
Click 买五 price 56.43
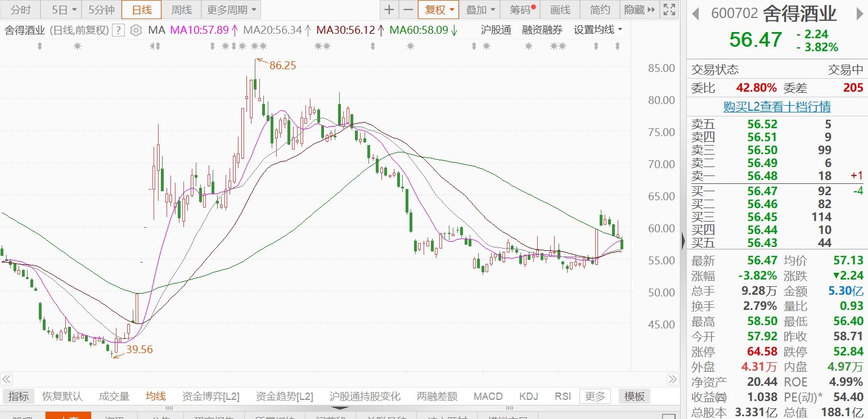[762, 243]
